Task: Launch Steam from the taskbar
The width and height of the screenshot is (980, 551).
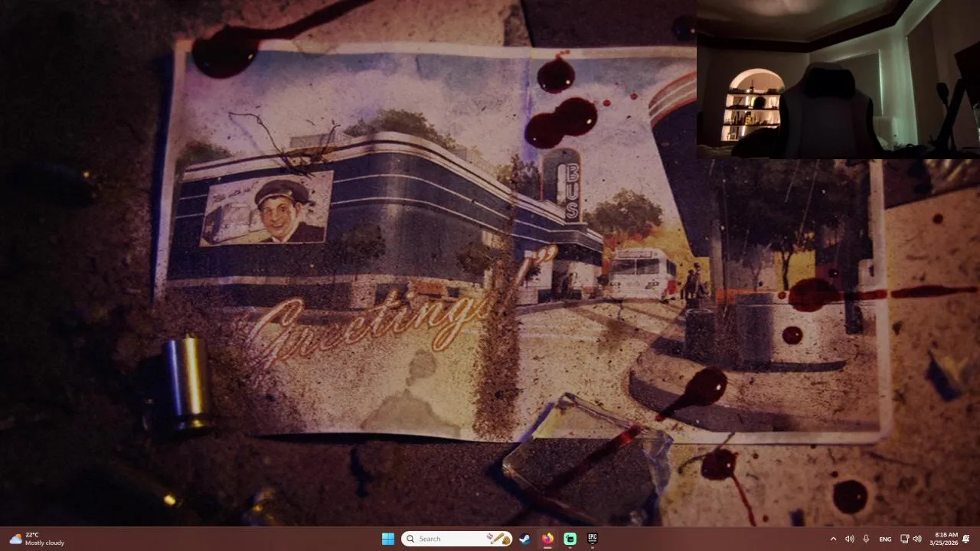Action: pyautogui.click(x=524, y=539)
